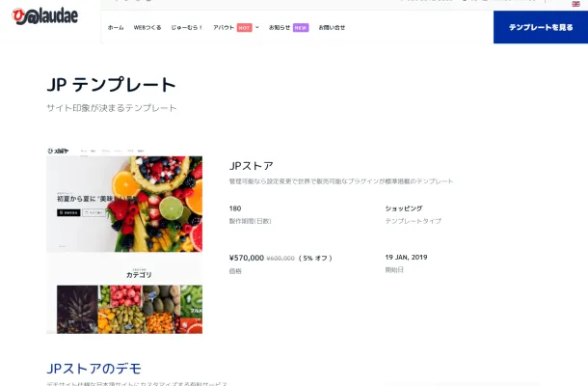
Task: Click the HOT badge beside アバウト
Action: 245,28
